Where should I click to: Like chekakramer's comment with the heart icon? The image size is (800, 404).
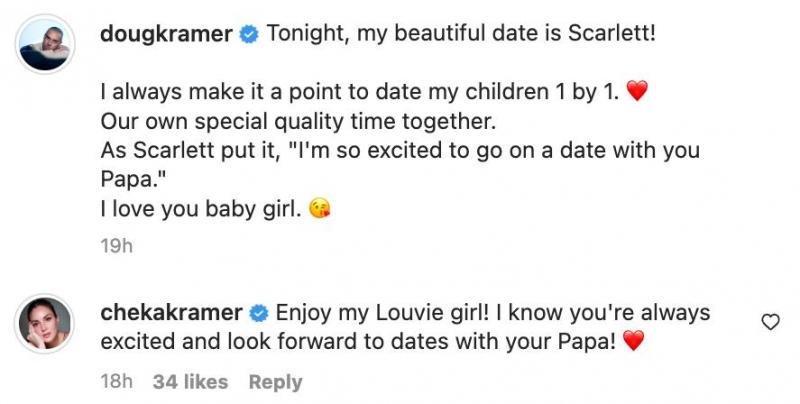tap(770, 322)
